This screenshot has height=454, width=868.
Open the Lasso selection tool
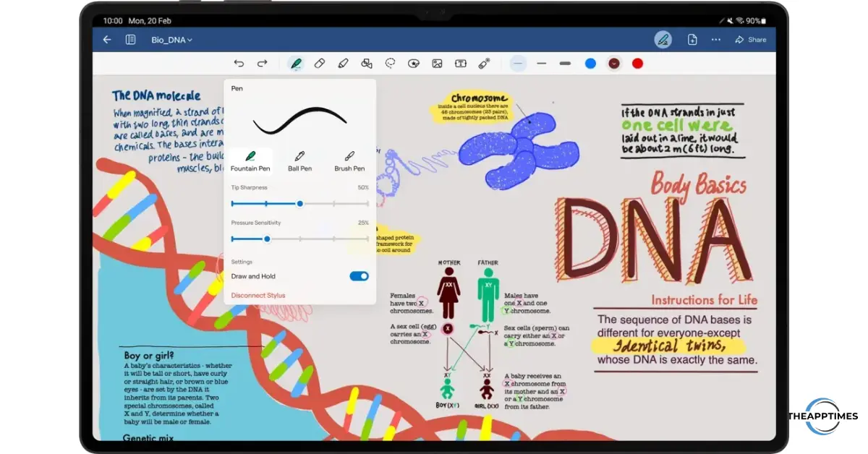click(x=390, y=64)
